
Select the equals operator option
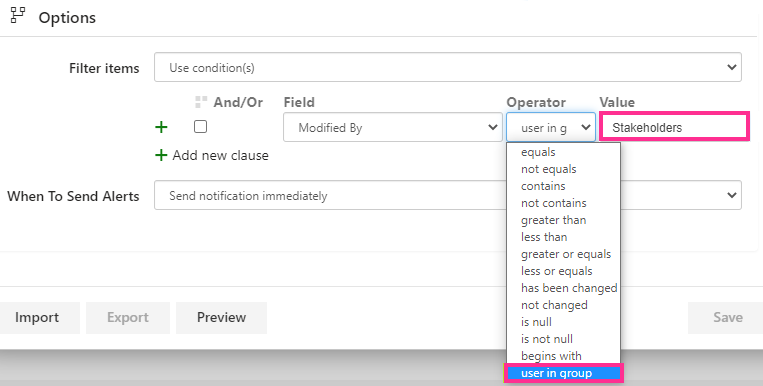tap(563, 152)
